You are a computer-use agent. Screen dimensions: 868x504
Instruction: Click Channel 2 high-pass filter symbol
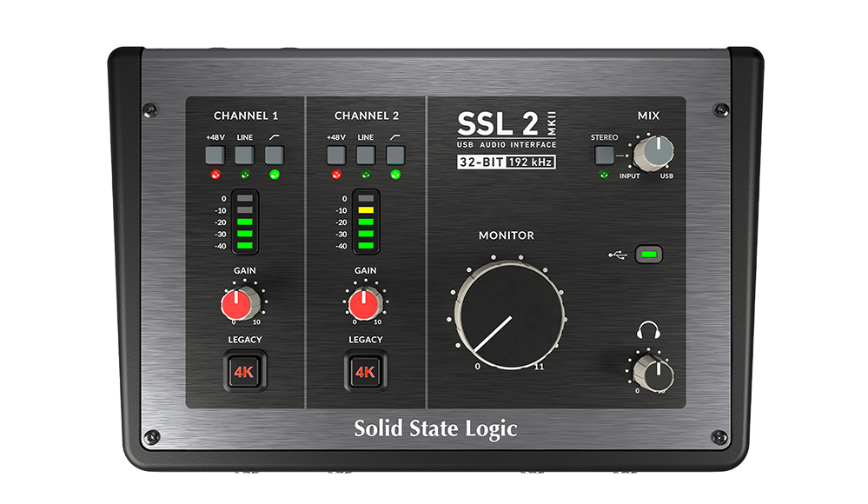click(394, 136)
